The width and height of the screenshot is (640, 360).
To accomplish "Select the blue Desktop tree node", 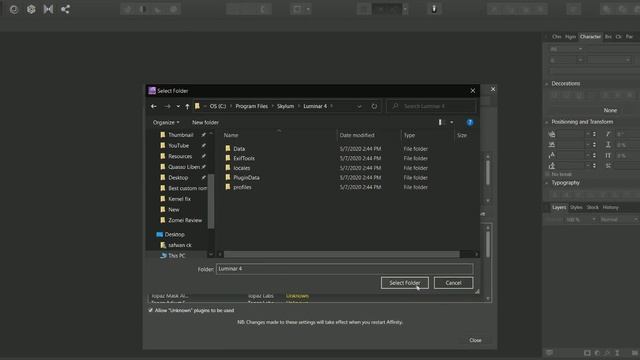I will click(174, 234).
